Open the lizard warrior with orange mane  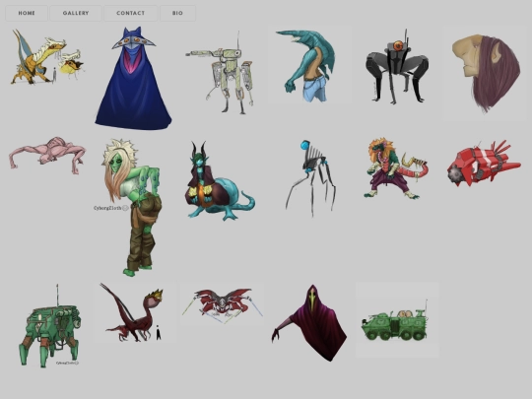click(396, 167)
